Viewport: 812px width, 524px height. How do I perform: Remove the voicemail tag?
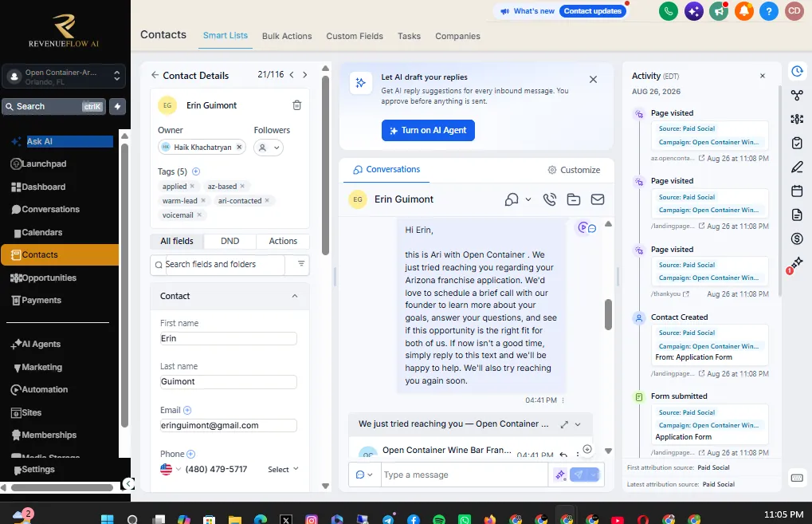pyautogui.click(x=199, y=215)
